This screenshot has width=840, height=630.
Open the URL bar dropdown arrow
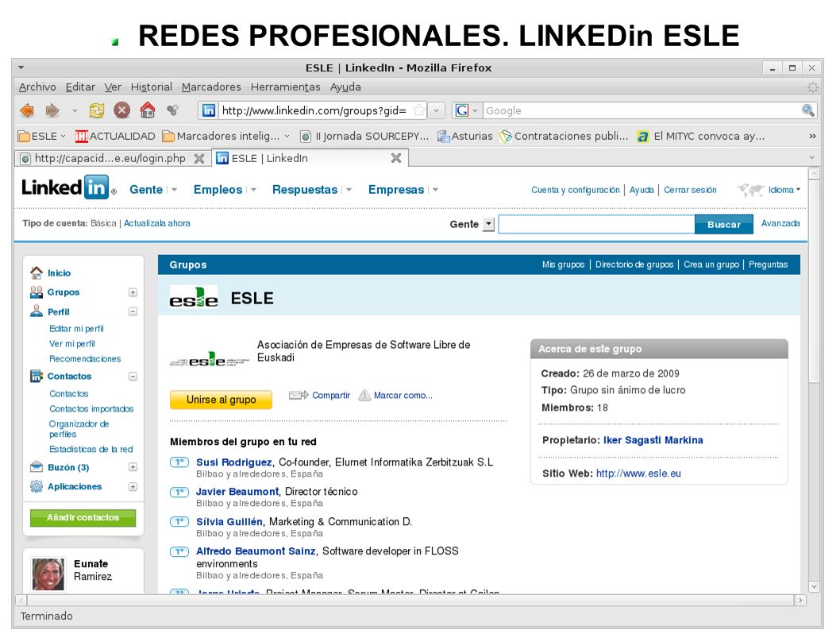pyautogui.click(x=436, y=111)
